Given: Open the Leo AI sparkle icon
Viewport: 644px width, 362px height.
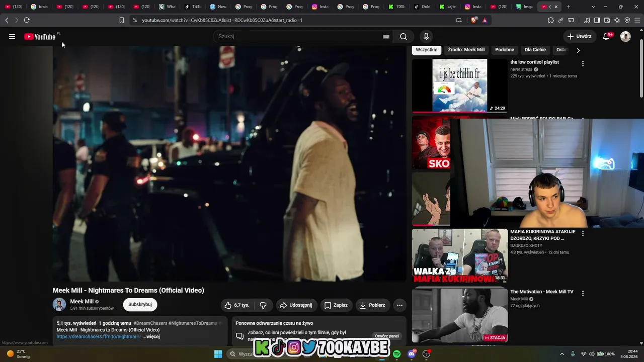Looking at the screenshot, I should tap(617, 20).
